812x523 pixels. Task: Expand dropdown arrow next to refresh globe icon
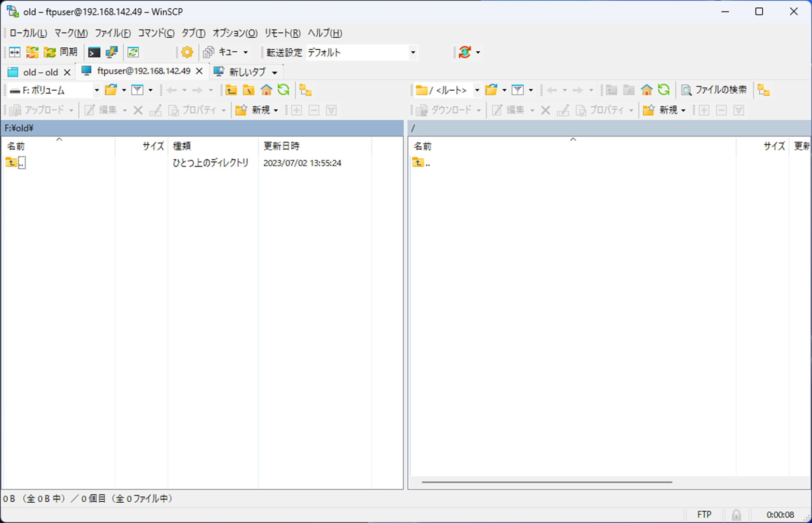(478, 52)
